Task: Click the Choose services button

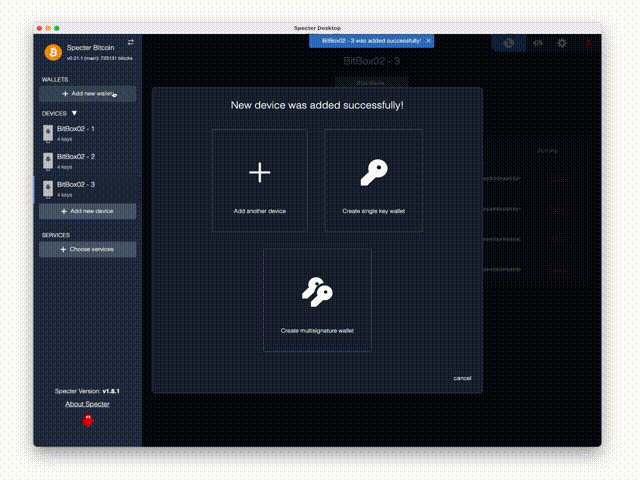Action: [x=88, y=249]
